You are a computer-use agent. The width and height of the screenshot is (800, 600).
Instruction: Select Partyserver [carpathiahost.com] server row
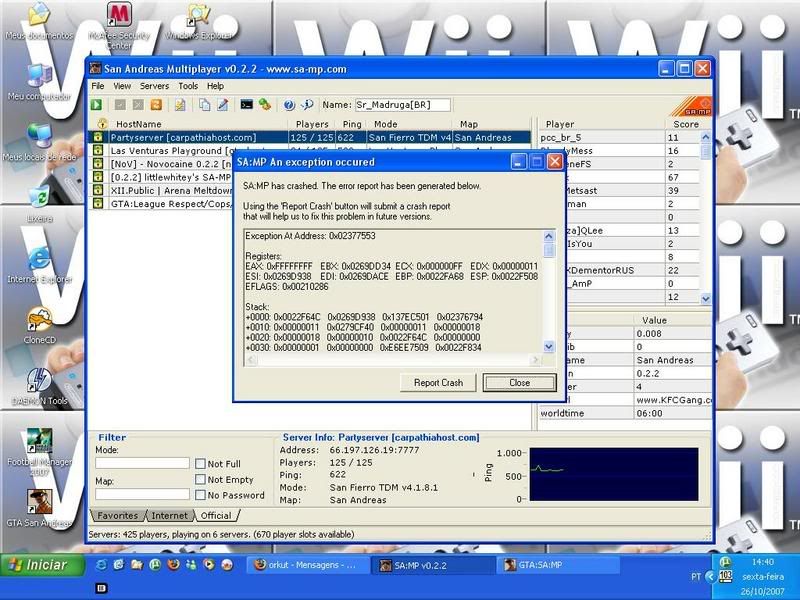coord(310,137)
